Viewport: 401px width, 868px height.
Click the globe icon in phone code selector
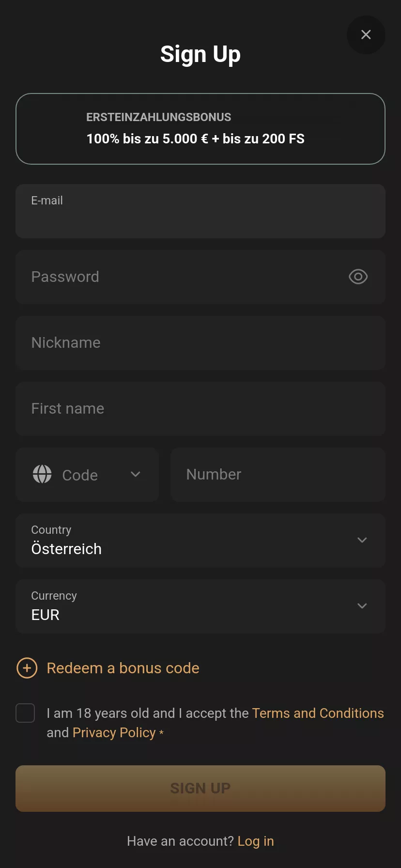[42, 474]
